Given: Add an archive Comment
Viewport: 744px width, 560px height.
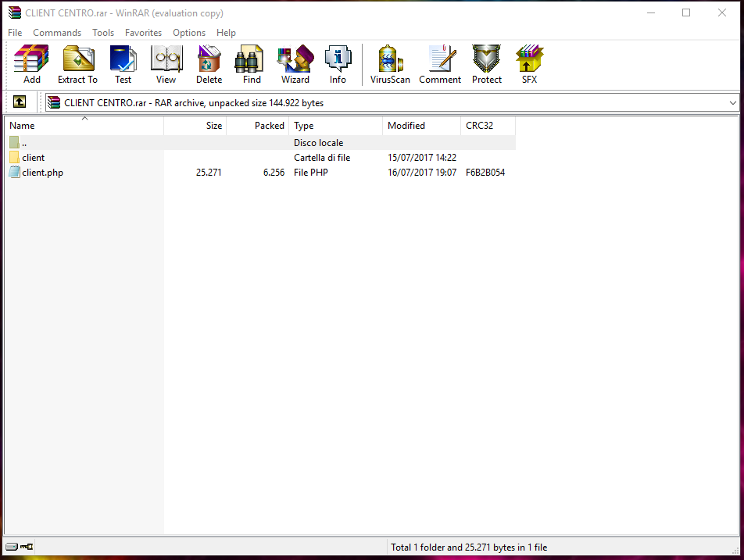Looking at the screenshot, I should [x=440, y=65].
